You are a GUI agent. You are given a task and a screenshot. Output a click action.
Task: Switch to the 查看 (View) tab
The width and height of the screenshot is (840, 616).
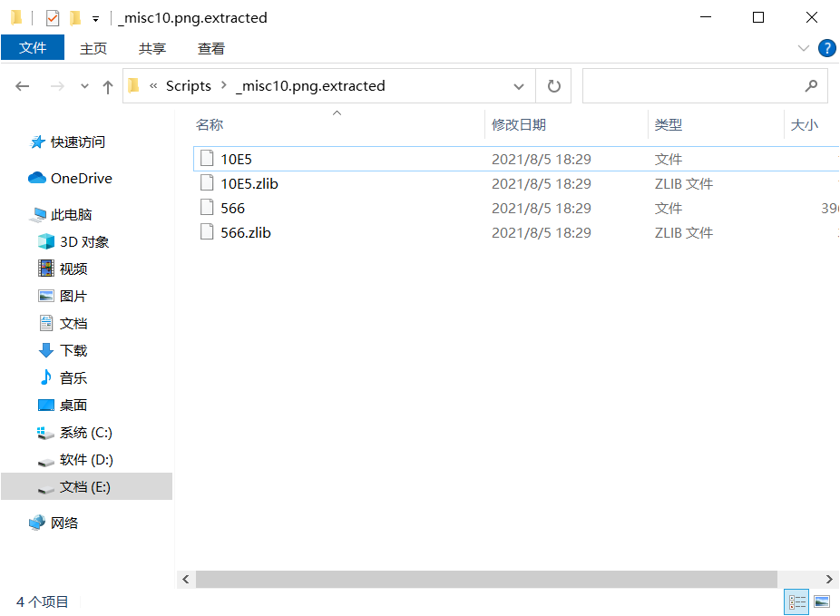(210, 48)
